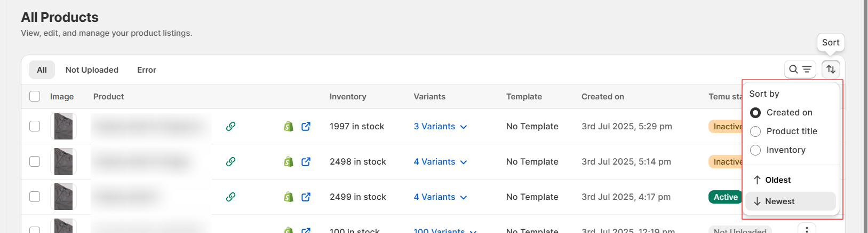This screenshot has width=868, height=233.
Task: Click the Shopify bag icon in the first row
Action: (x=289, y=127)
